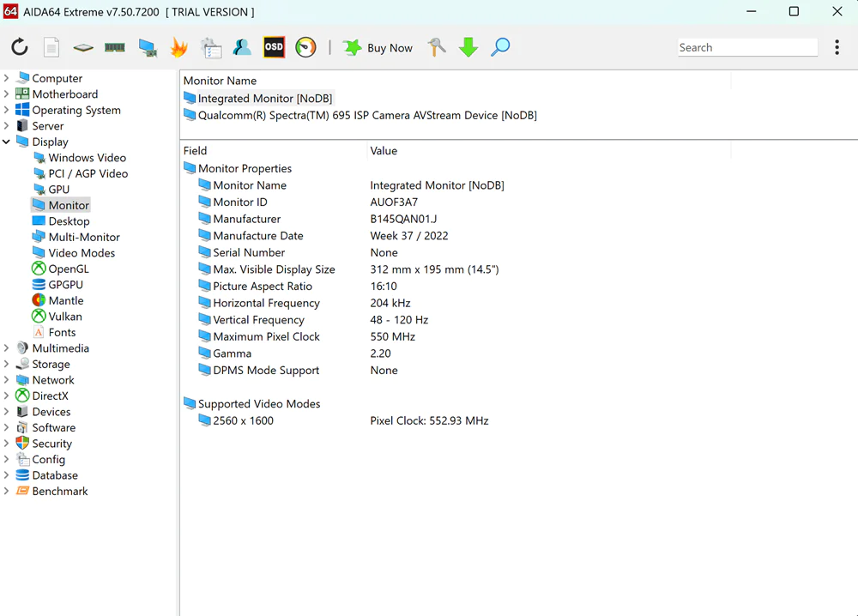Select the Vertical Frequency row

tap(313, 320)
